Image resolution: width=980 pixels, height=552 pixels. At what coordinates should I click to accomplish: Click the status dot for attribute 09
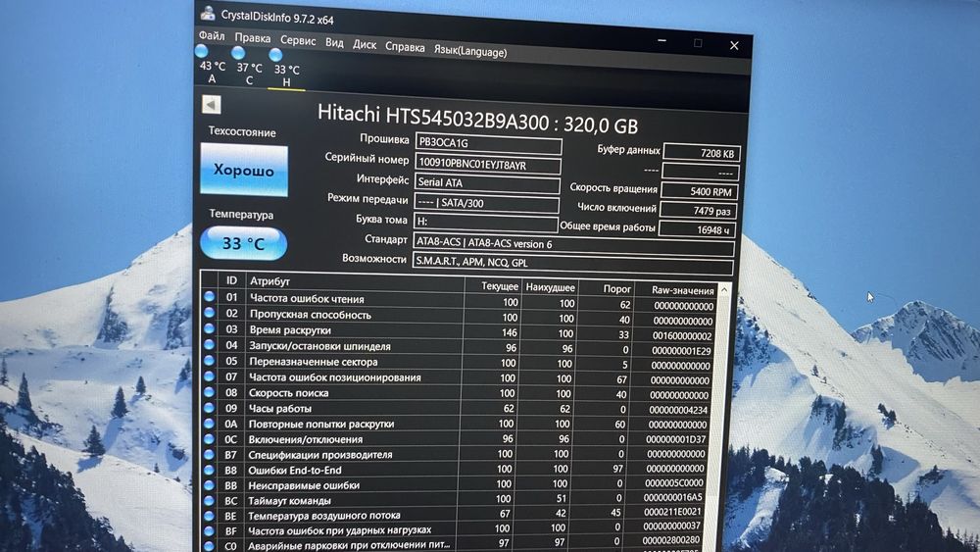click(x=209, y=408)
